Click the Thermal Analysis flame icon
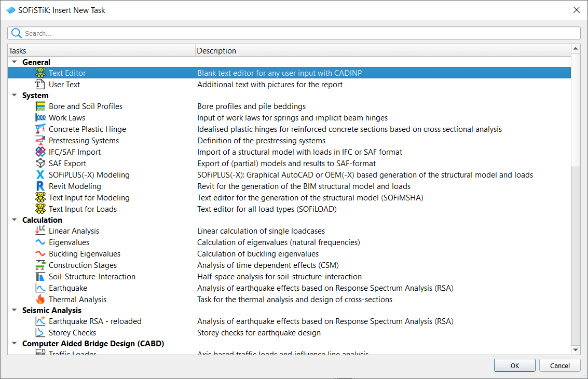This screenshot has height=379, width=588. click(x=40, y=299)
